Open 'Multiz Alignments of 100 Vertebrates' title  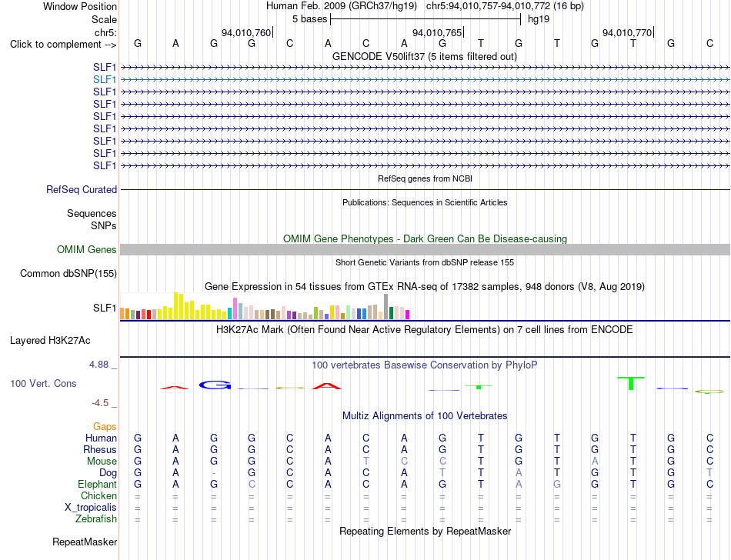tap(425, 416)
